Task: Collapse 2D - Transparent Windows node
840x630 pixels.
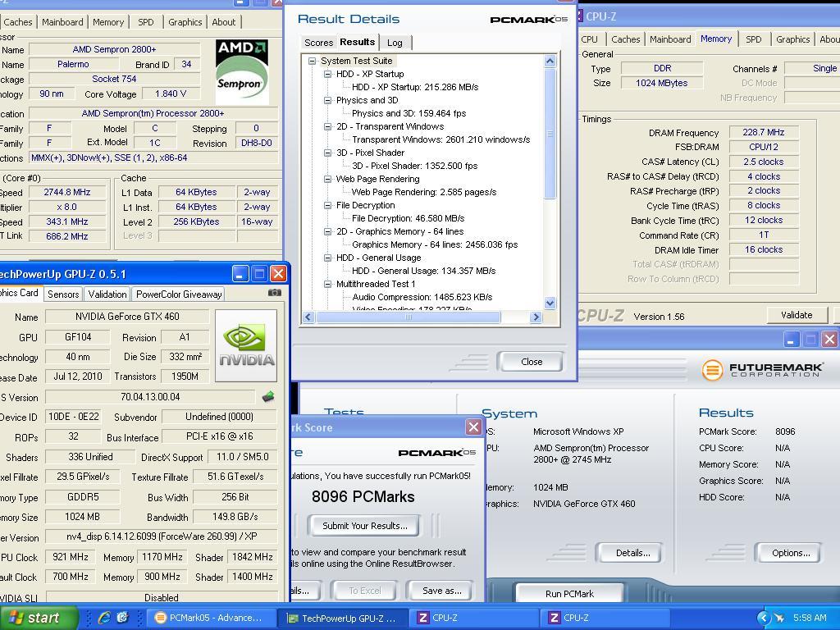Action: (327, 126)
